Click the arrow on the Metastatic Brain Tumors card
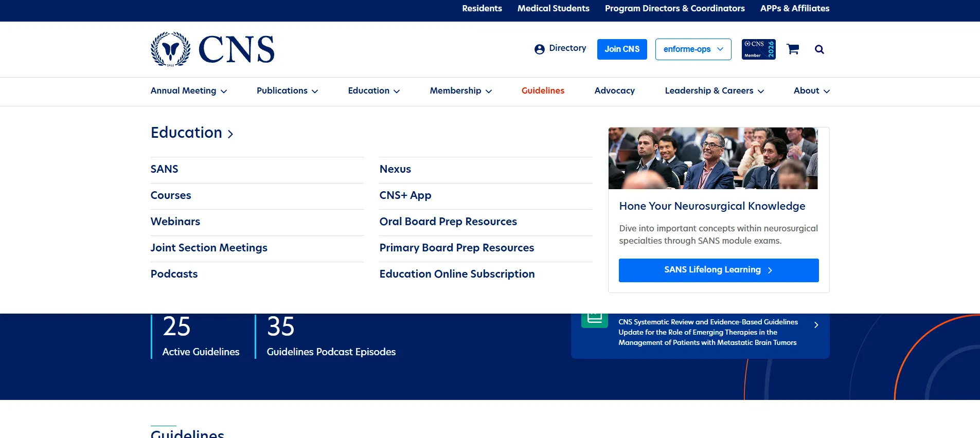 (x=816, y=325)
